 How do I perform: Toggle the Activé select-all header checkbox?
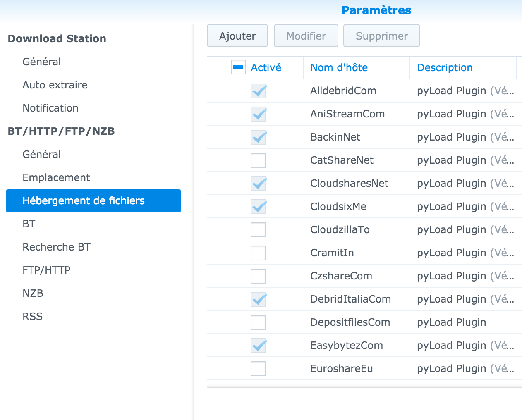click(x=238, y=67)
